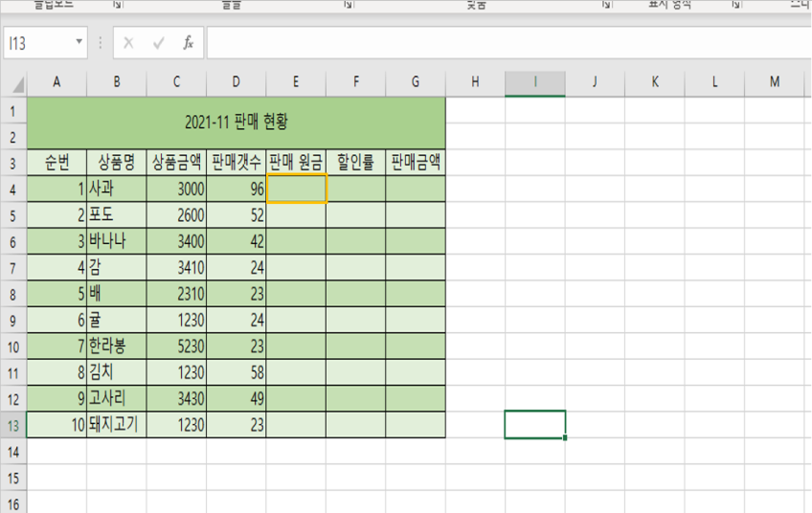Click the '상품금액' header cell
The height and width of the screenshot is (513, 812).
click(176, 163)
